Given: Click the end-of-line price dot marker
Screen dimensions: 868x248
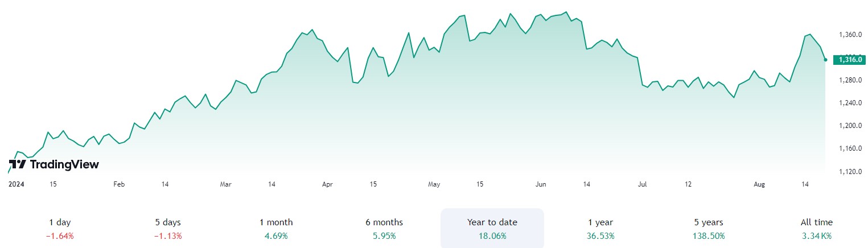Looking at the screenshot, I should coord(825,59).
